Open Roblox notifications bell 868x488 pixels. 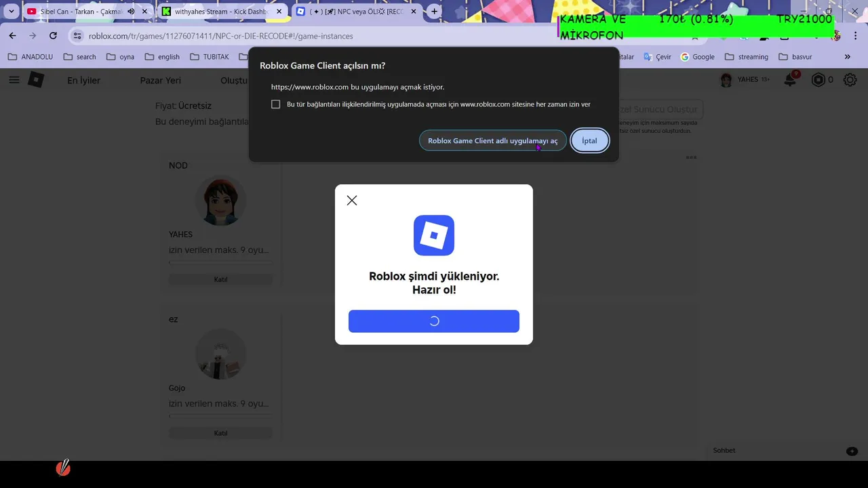point(790,80)
